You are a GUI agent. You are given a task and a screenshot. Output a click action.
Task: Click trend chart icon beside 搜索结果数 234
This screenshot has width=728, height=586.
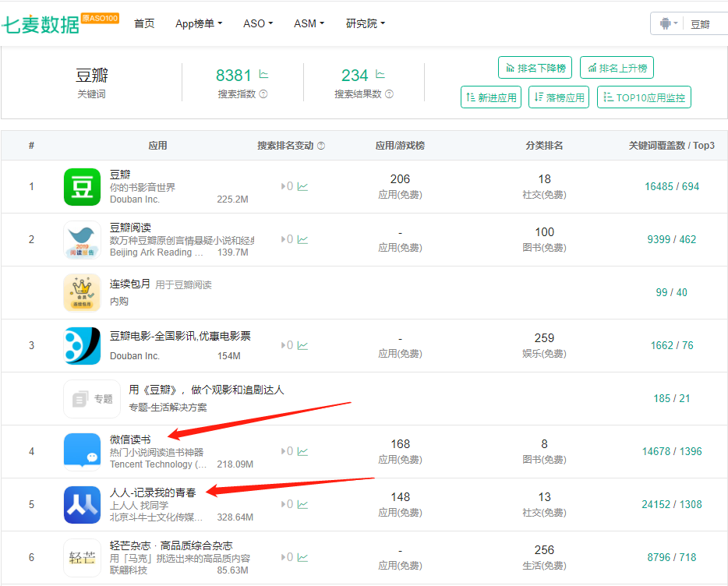(380, 75)
